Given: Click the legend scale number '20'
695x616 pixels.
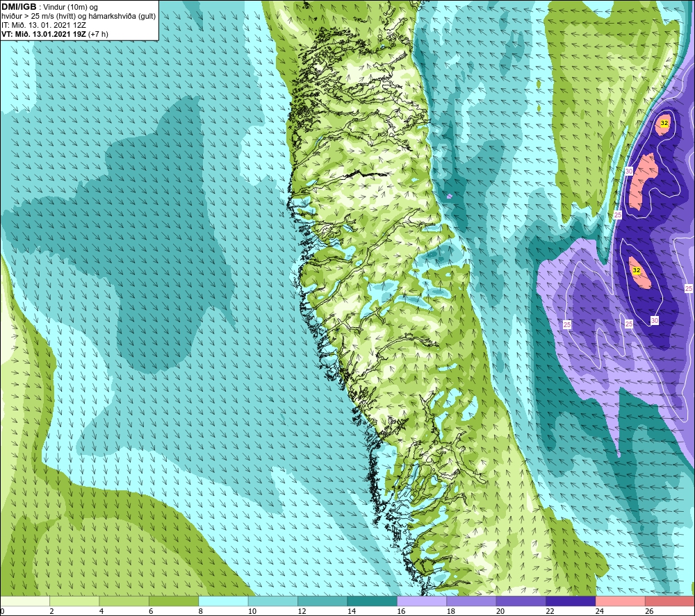Looking at the screenshot, I should [500, 611].
